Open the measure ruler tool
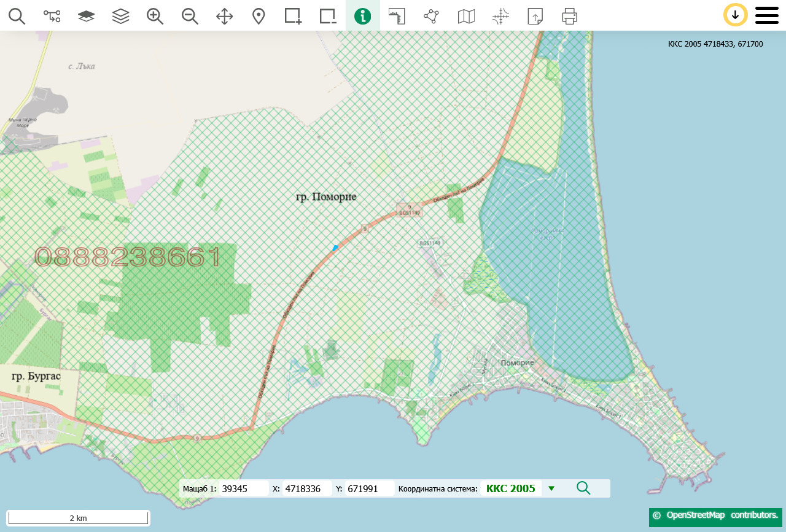 [x=397, y=16]
